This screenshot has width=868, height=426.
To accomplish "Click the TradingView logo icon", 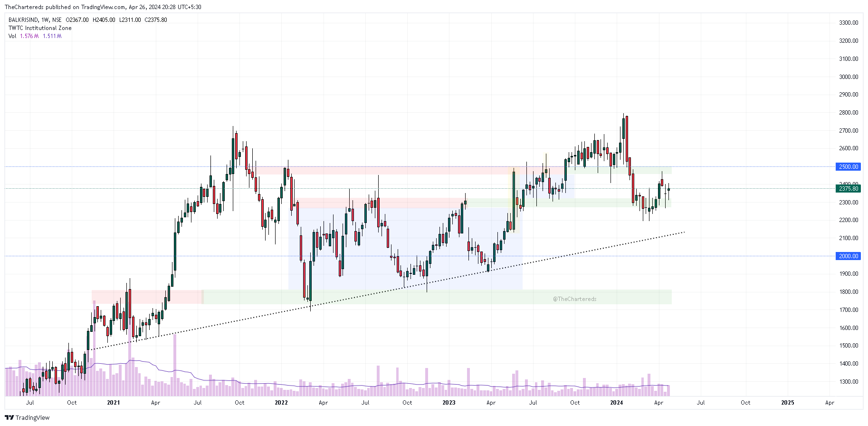I will 9,417.
